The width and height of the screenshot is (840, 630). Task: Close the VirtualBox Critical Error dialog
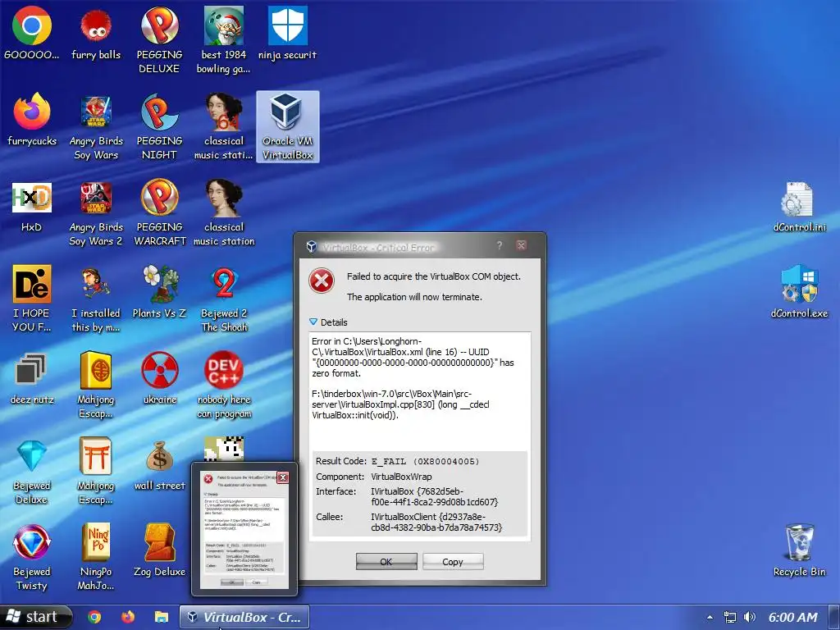point(521,245)
